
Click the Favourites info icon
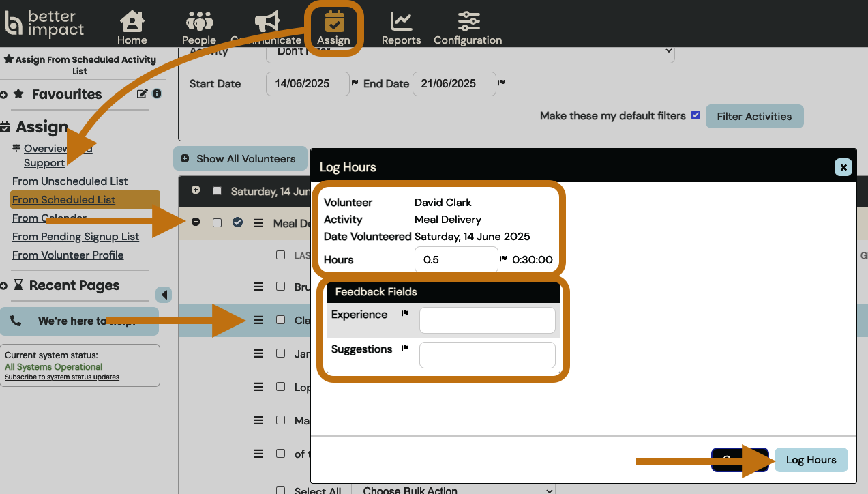157,93
